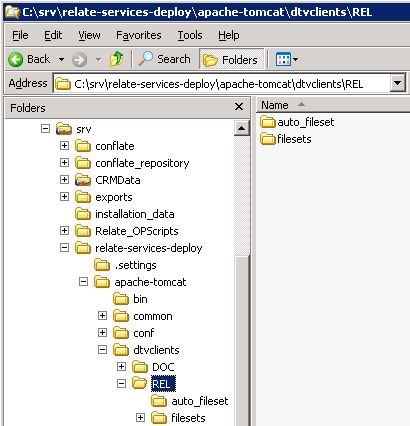Click the bin folder icon
The image size is (410, 426).
[x=121, y=299]
